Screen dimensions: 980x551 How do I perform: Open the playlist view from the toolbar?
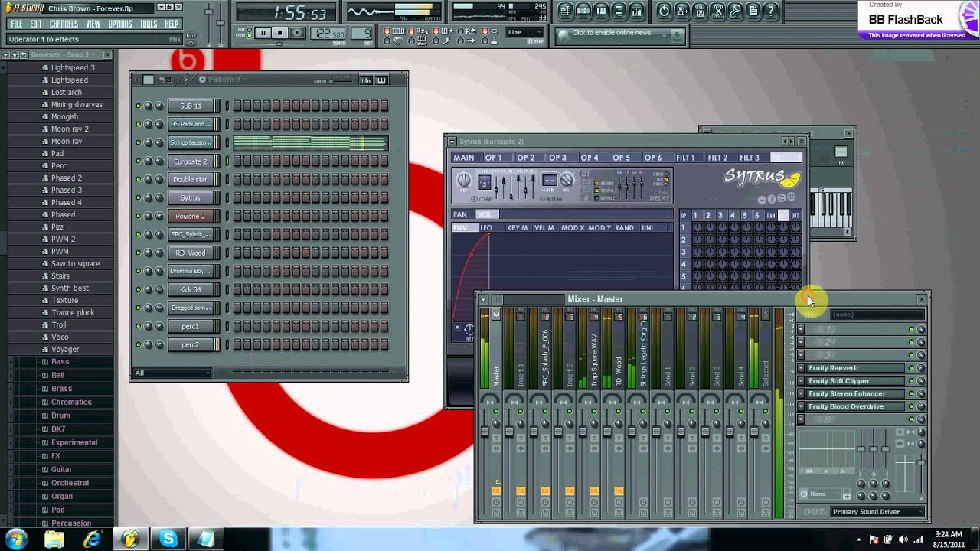pos(566,11)
